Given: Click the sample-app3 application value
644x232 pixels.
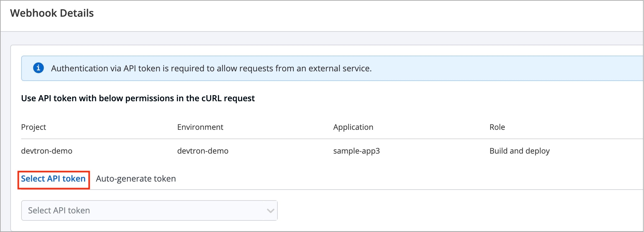Looking at the screenshot, I should tap(356, 151).
